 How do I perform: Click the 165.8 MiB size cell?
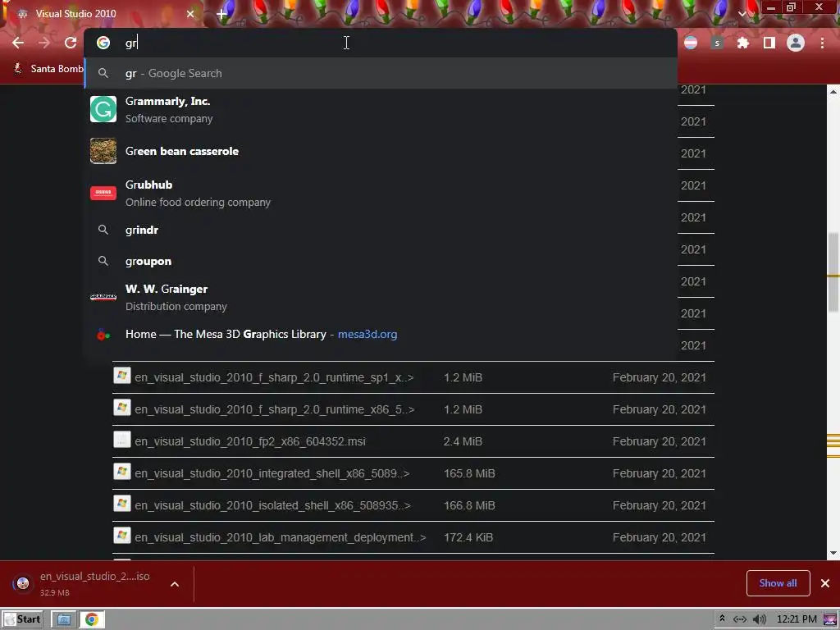pos(469,474)
